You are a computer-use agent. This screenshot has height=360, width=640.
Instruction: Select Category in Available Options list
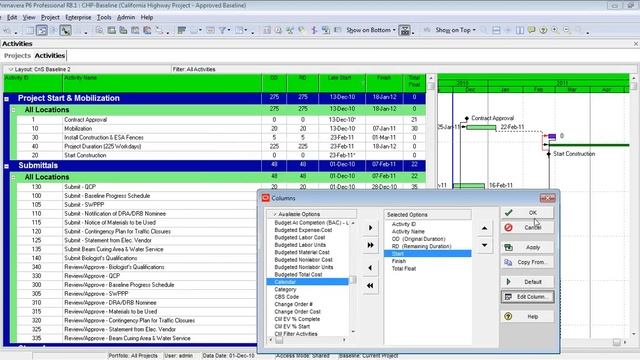pyautogui.click(x=285, y=289)
